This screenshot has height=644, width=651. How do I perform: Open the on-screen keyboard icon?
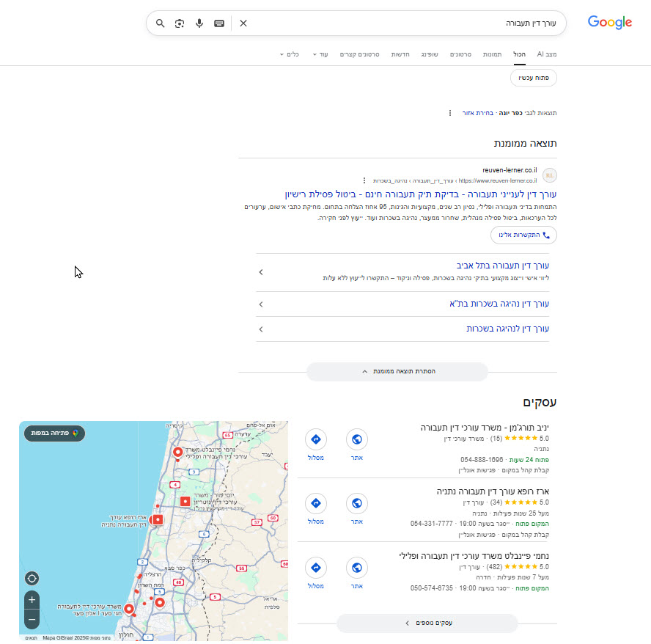(x=219, y=23)
